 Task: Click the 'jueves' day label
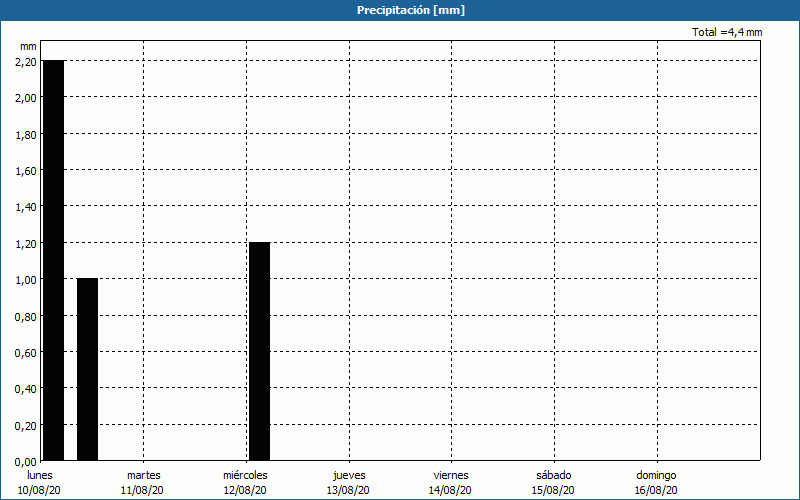pyautogui.click(x=349, y=476)
